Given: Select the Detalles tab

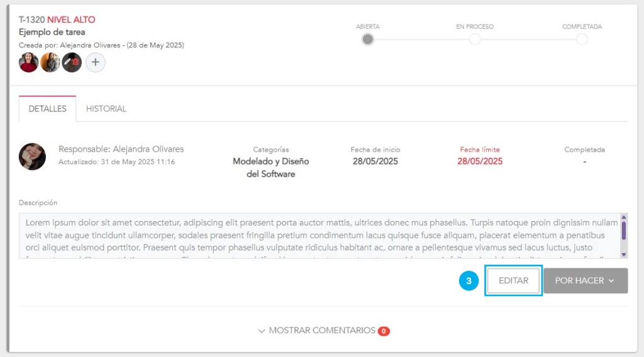Looking at the screenshot, I should 48,109.
